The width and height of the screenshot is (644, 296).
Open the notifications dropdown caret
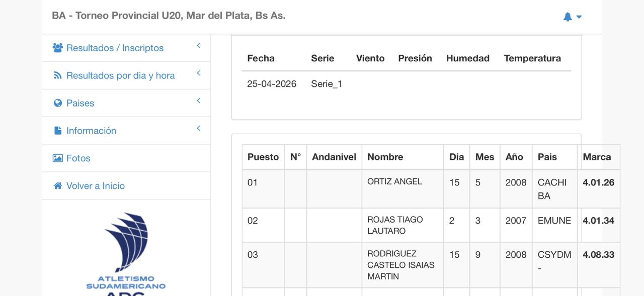(579, 17)
